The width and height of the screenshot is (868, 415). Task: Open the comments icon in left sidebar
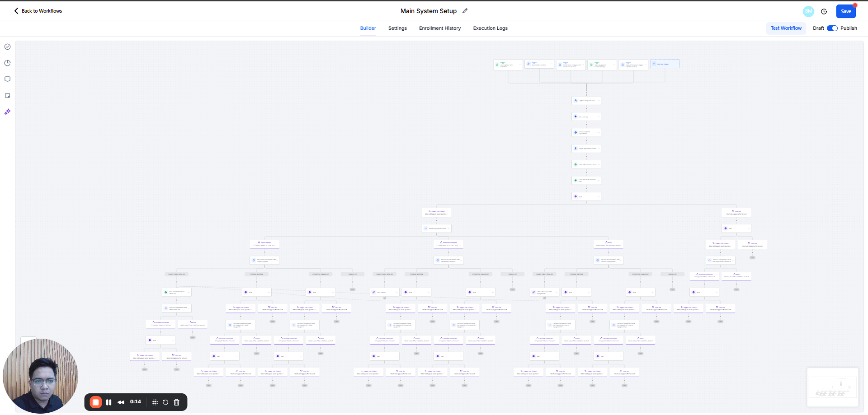8,79
